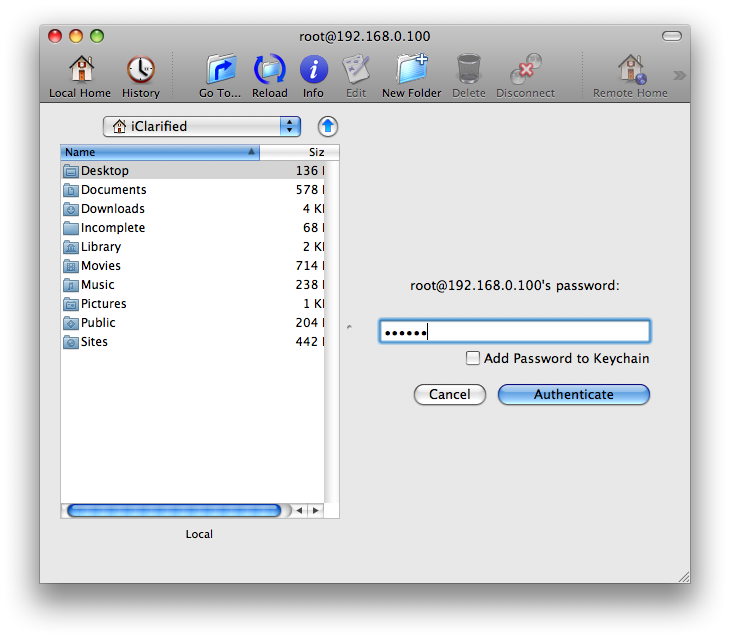Click the blue up-directory arrow button
The height and width of the screenshot is (638, 730).
click(328, 126)
